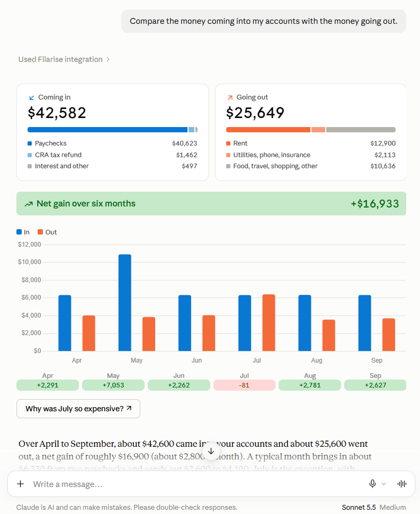Image resolution: width=420 pixels, height=514 pixels.
Task: Click the Interest and other gray swatch
Action: point(30,166)
